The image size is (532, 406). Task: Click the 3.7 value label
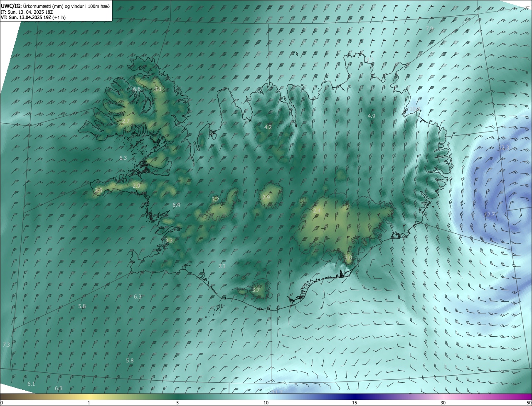256,290
